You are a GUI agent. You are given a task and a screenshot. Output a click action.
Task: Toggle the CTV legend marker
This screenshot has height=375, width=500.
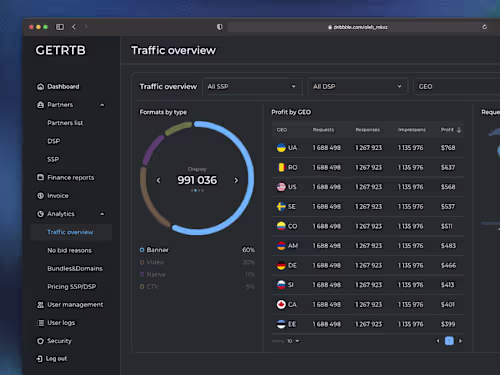click(142, 287)
